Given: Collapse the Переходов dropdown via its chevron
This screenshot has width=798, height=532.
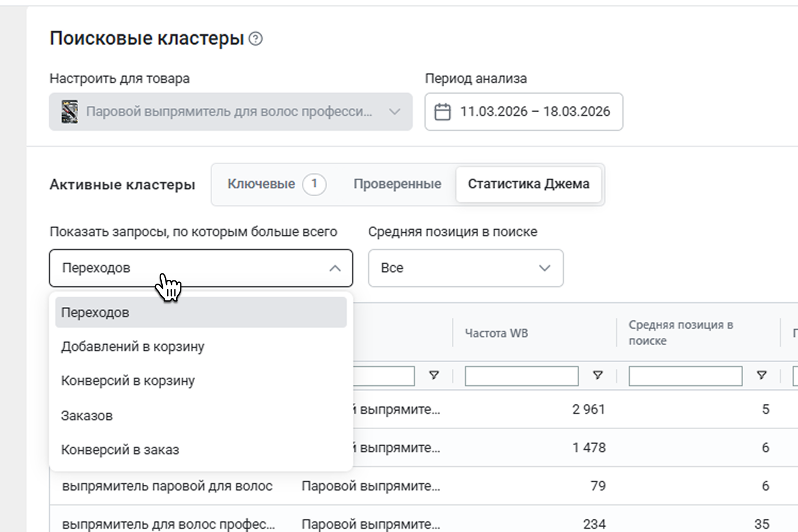Looking at the screenshot, I should [335, 268].
